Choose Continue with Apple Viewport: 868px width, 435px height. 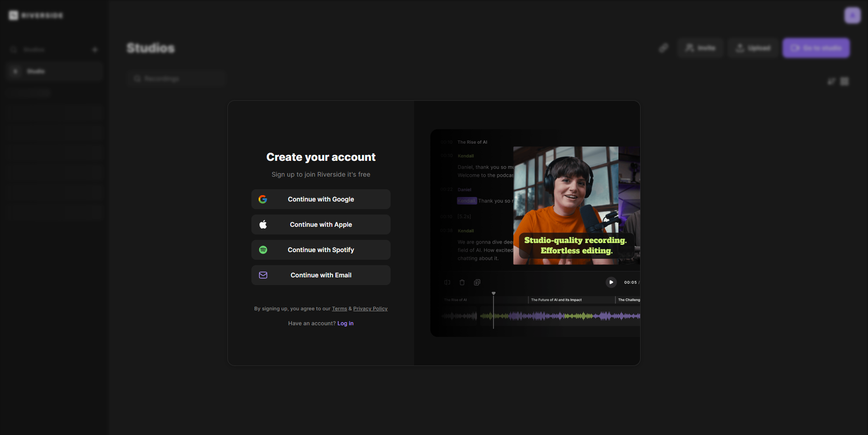321,225
